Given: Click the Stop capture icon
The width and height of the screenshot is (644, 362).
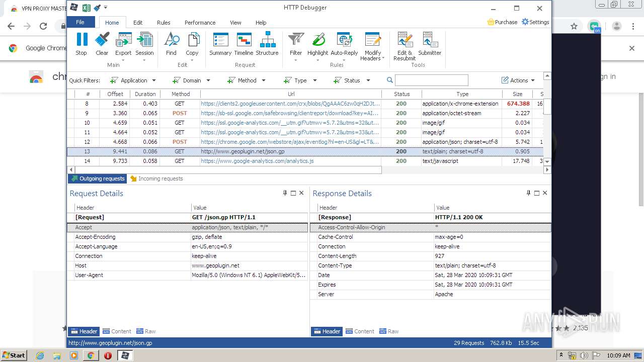Looking at the screenshot, I should (82, 44).
